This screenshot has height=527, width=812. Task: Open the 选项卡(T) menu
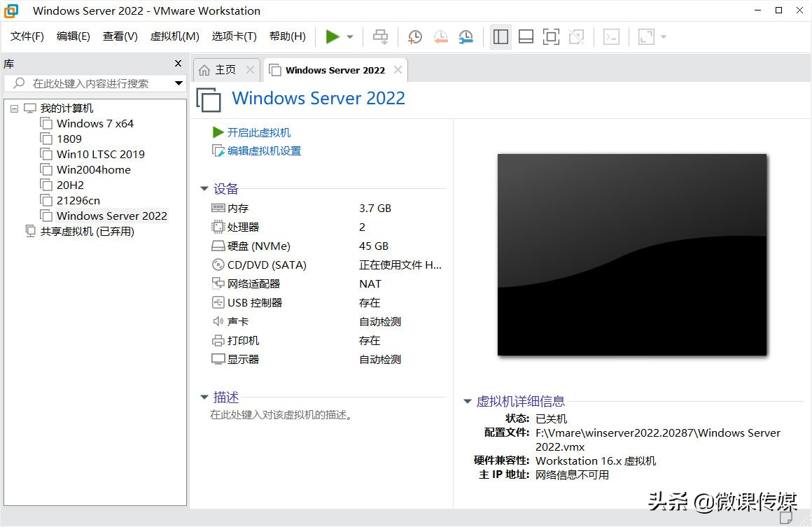click(234, 36)
